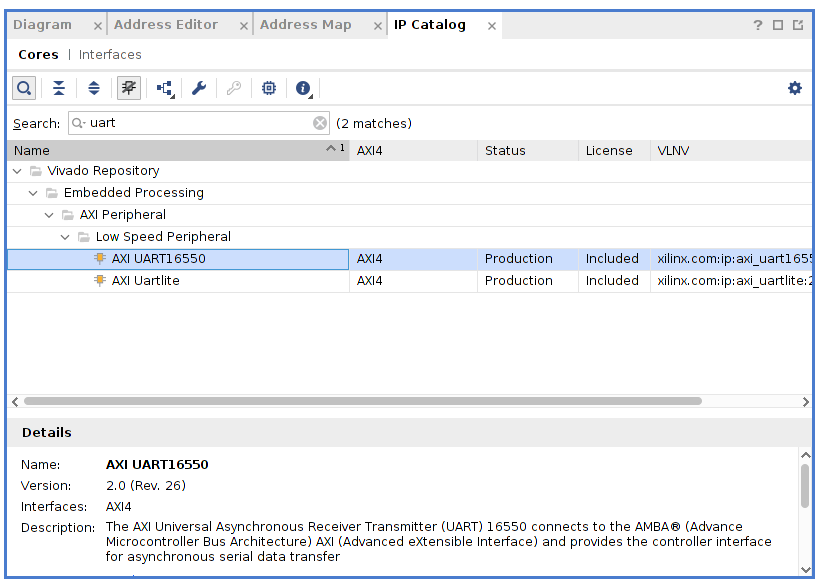The width and height of the screenshot is (816, 579).
Task: Select the AXI UART16550 row
Action: tap(409, 259)
